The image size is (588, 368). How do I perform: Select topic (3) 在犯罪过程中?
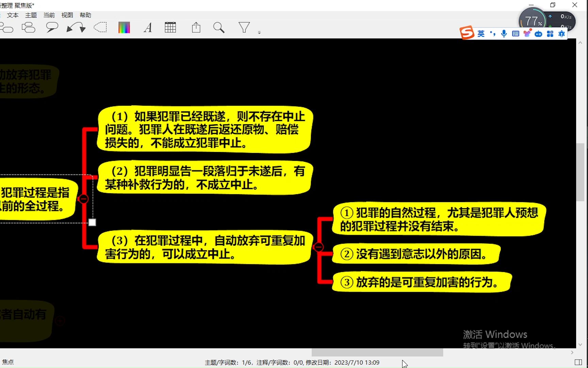point(205,247)
